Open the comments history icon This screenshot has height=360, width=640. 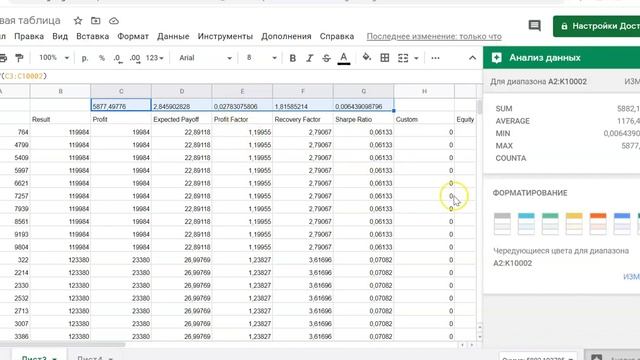(534, 26)
